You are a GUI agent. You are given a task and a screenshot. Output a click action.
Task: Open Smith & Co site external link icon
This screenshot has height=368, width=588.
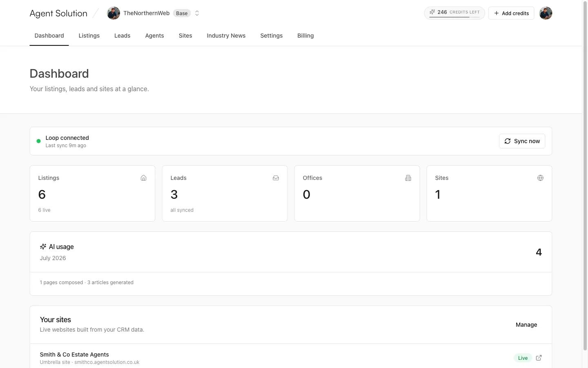[539, 358]
